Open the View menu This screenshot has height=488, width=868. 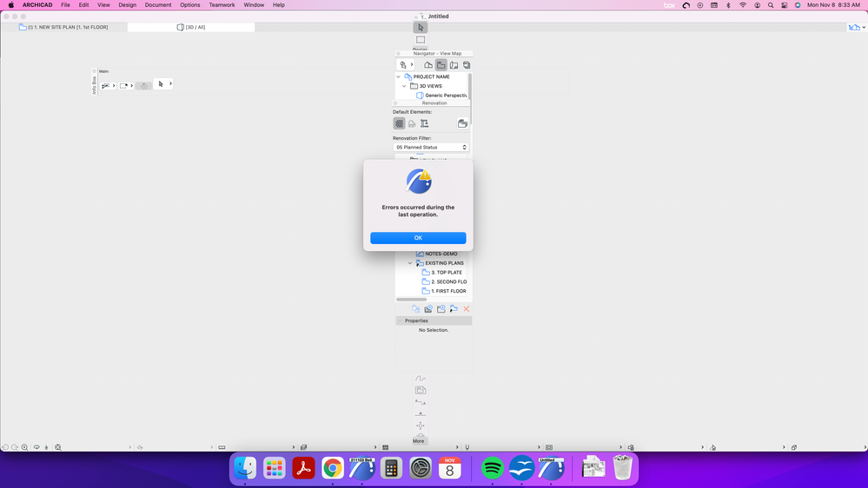pos(103,5)
